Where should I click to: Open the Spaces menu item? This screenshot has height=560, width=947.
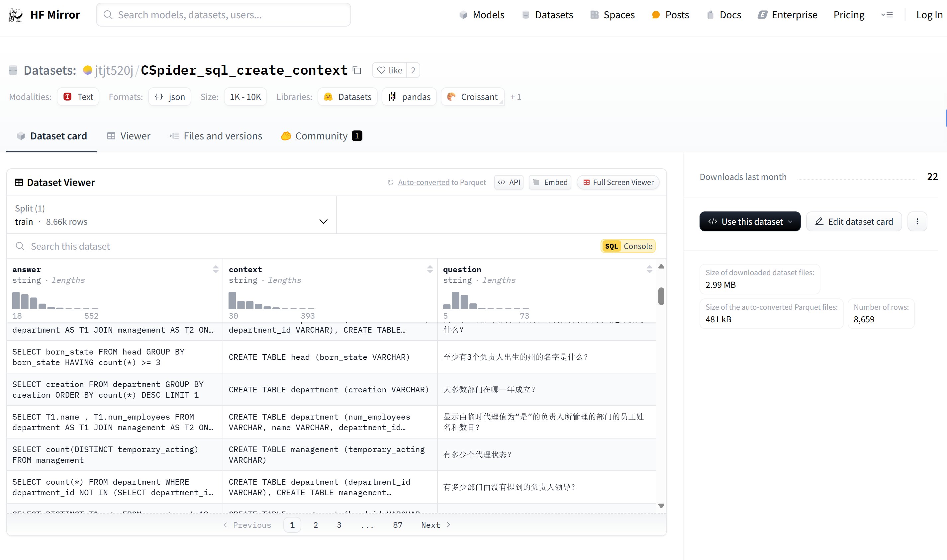(613, 15)
